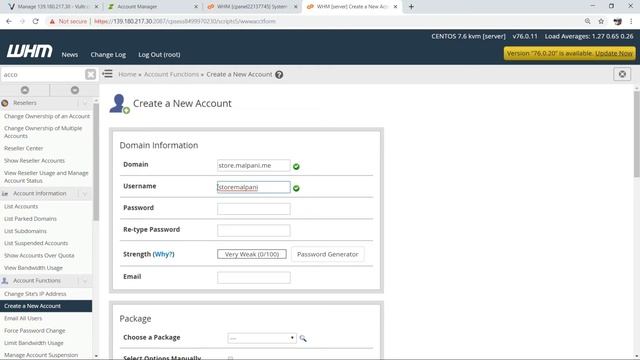The image size is (640, 360).
Task: Collapse all sidebar sections button
Action: [x=75, y=90]
